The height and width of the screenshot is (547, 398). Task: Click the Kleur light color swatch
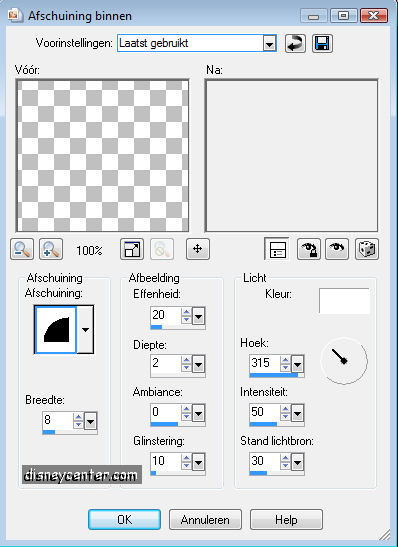pyautogui.click(x=344, y=301)
